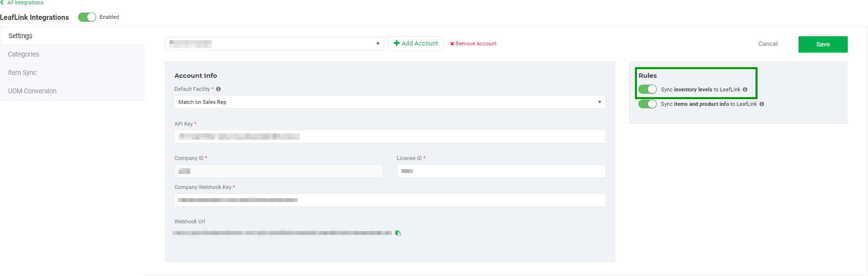Toggle Sync inventory levels to LeafLink

pyautogui.click(x=648, y=89)
